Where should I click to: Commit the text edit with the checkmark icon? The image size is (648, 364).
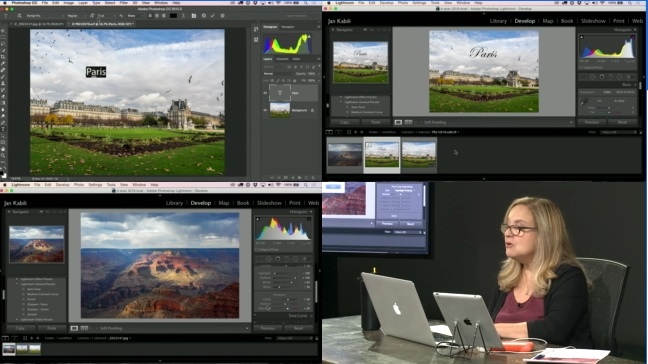click(212, 16)
